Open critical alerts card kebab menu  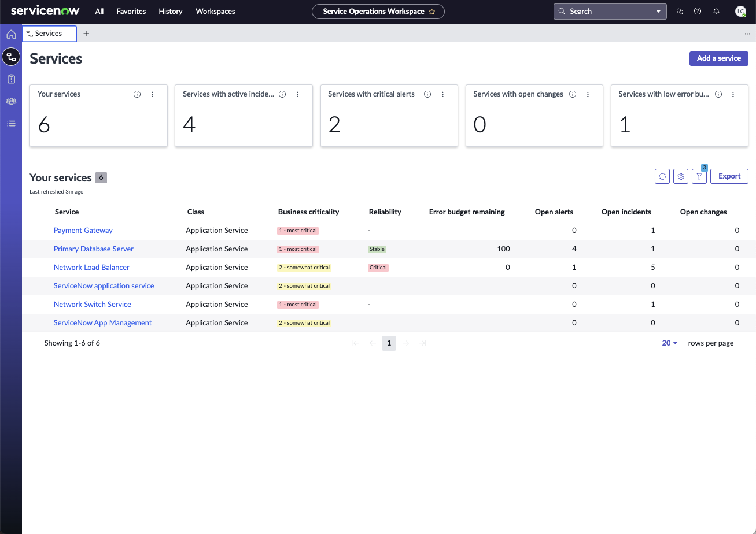tap(443, 94)
